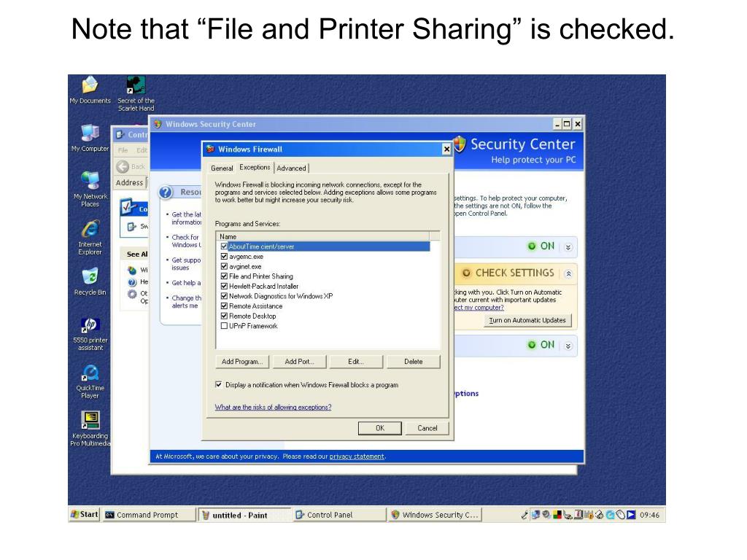The height and width of the screenshot is (560, 747).
Task: Click the Add Port button
Action: coord(299,362)
